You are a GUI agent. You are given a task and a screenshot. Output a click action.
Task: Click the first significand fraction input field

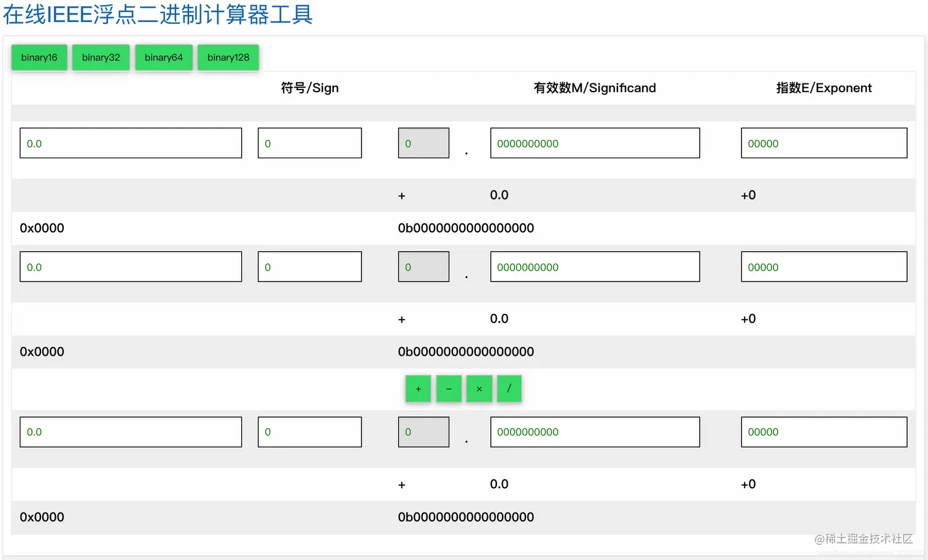pos(594,143)
